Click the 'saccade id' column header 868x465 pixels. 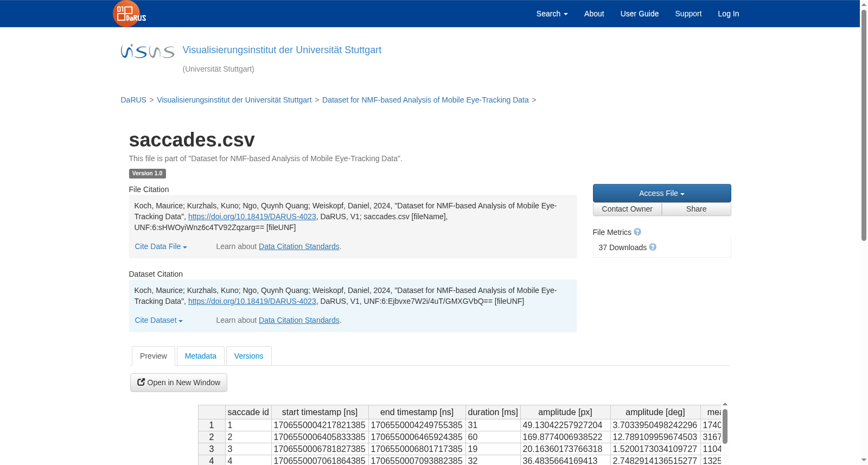tap(248, 412)
